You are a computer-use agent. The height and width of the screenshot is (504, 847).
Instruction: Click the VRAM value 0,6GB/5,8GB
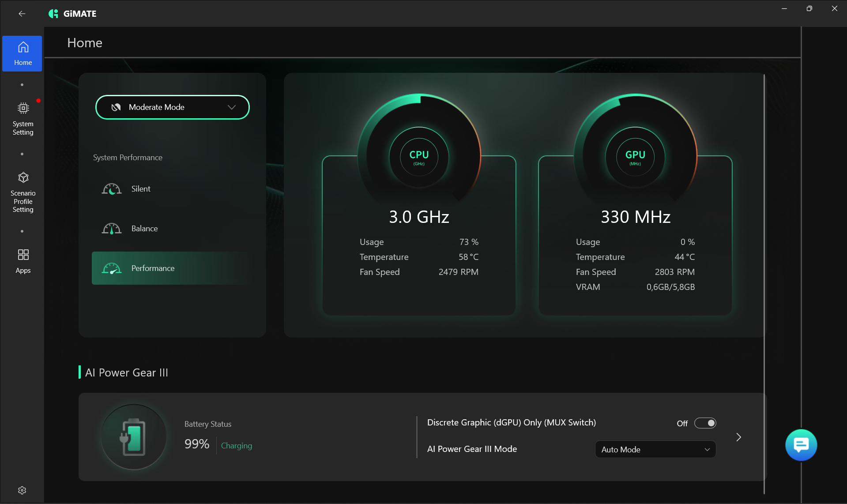[670, 287]
